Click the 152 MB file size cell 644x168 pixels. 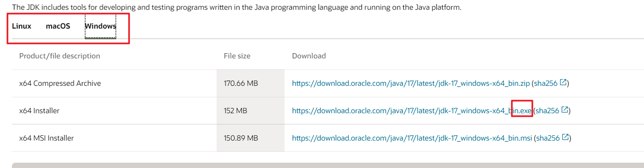[235, 111]
